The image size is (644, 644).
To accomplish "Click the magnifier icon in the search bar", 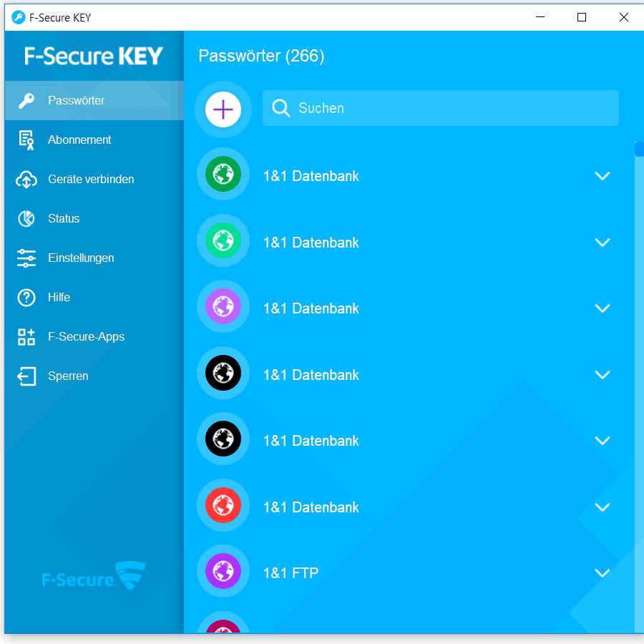I will [281, 108].
